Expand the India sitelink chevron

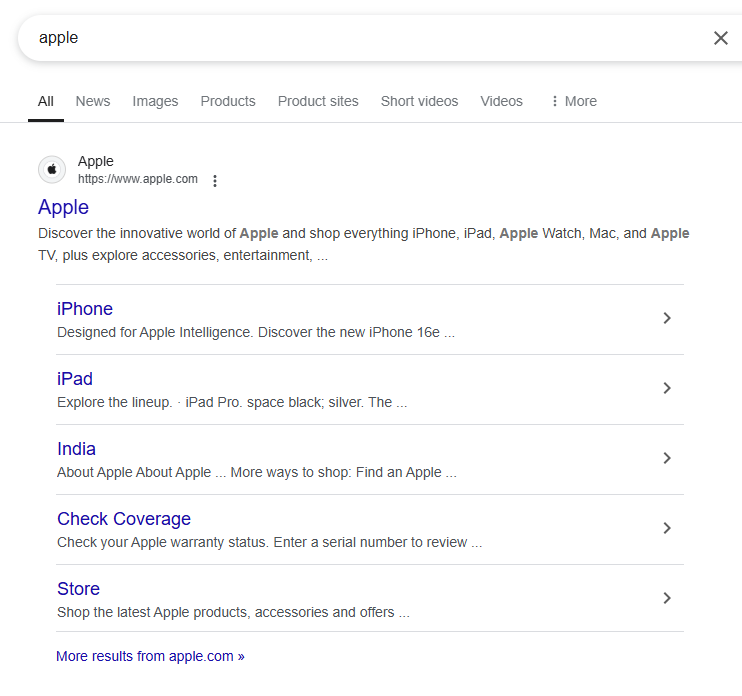[667, 458]
